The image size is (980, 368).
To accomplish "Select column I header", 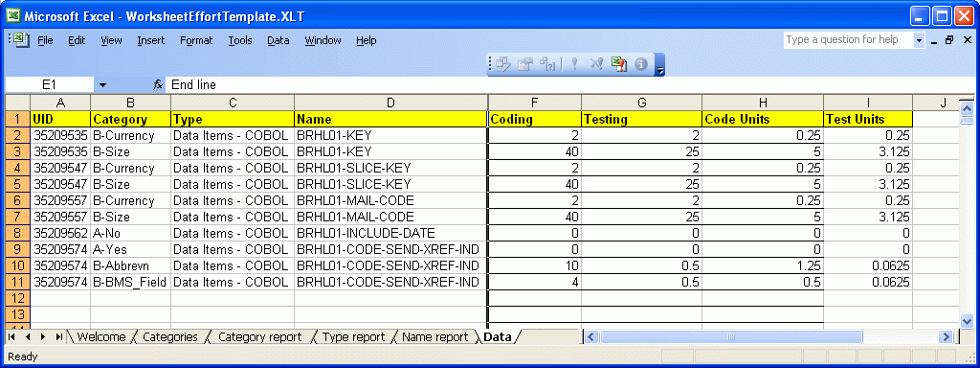I will (868, 103).
